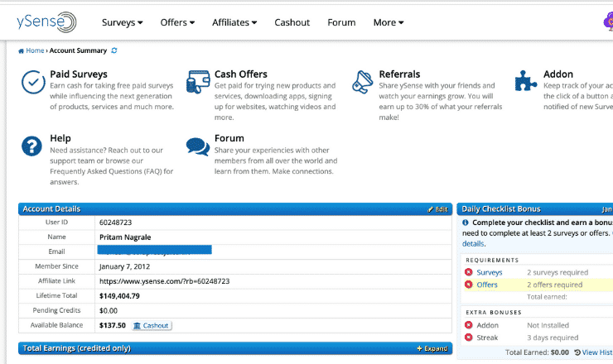Open the Paid Surveys heading
This screenshot has width=613, height=364.
tap(79, 74)
